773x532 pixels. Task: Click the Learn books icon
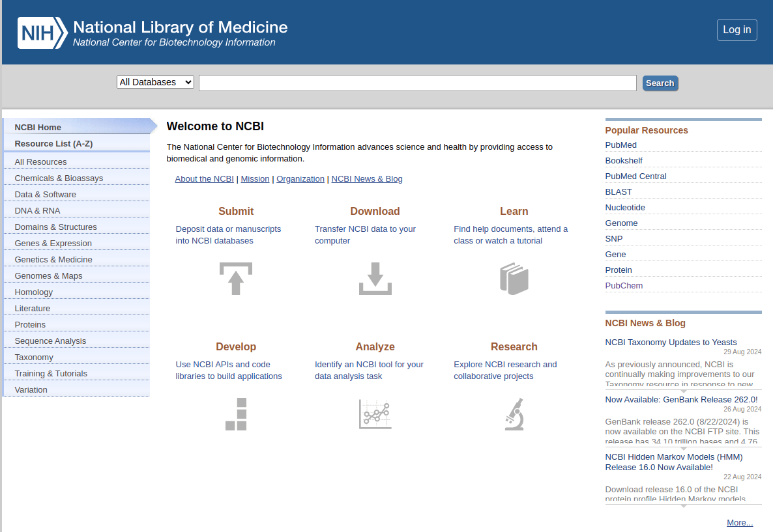pyautogui.click(x=514, y=279)
